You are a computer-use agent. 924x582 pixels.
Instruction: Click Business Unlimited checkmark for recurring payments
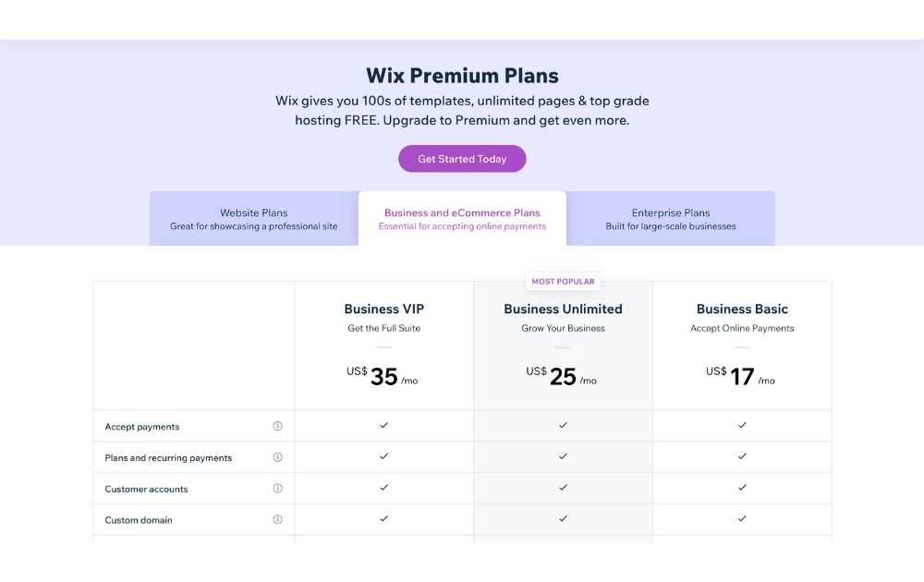coord(563,456)
